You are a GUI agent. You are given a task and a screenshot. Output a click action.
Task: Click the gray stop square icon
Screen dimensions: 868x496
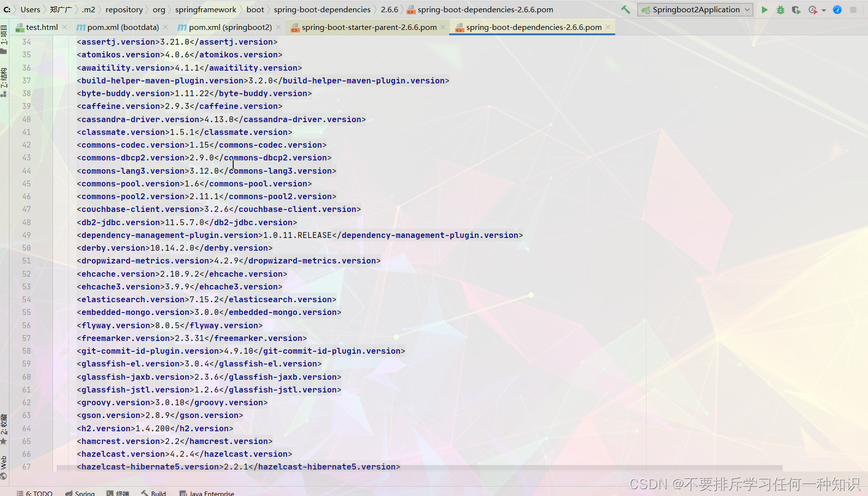point(853,9)
